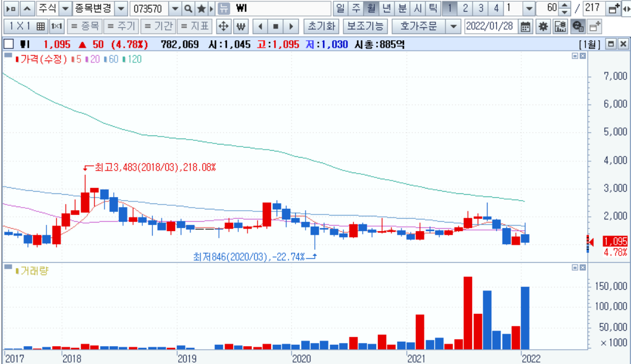Viewport: 631px width, 364px height.
Task: Click the date field 2022/01/28
Action: 491,27
